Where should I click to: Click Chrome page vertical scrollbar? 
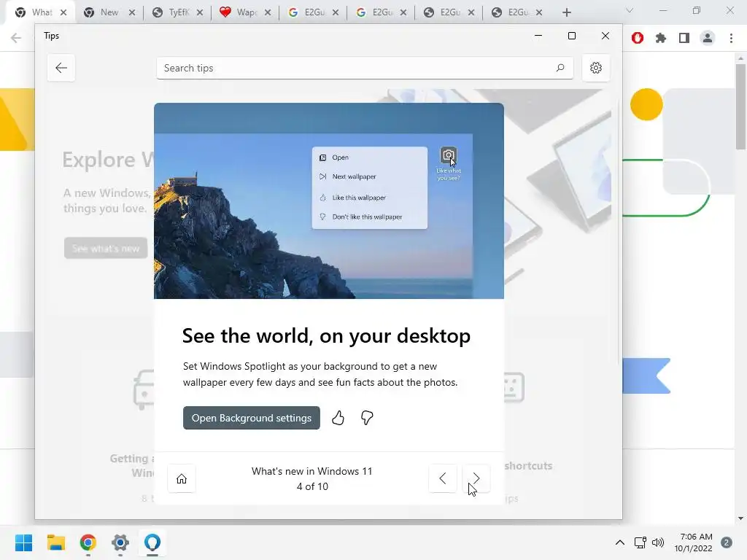tap(740, 107)
